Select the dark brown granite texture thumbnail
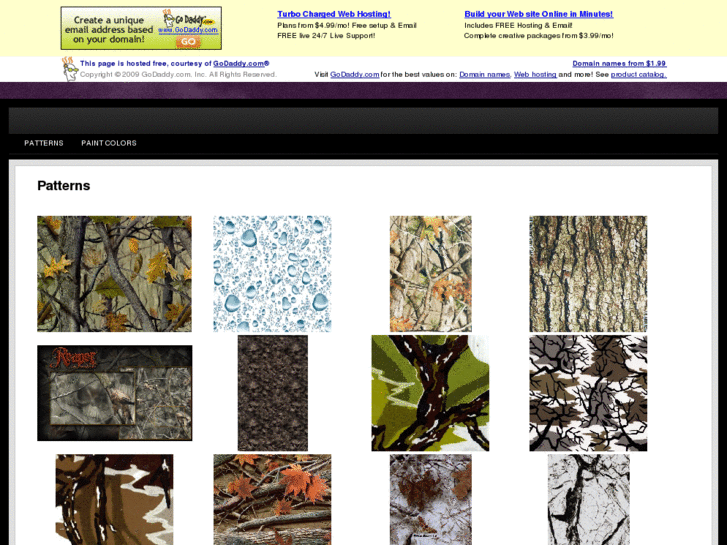This screenshot has width=727, height=545. [273, 393]
